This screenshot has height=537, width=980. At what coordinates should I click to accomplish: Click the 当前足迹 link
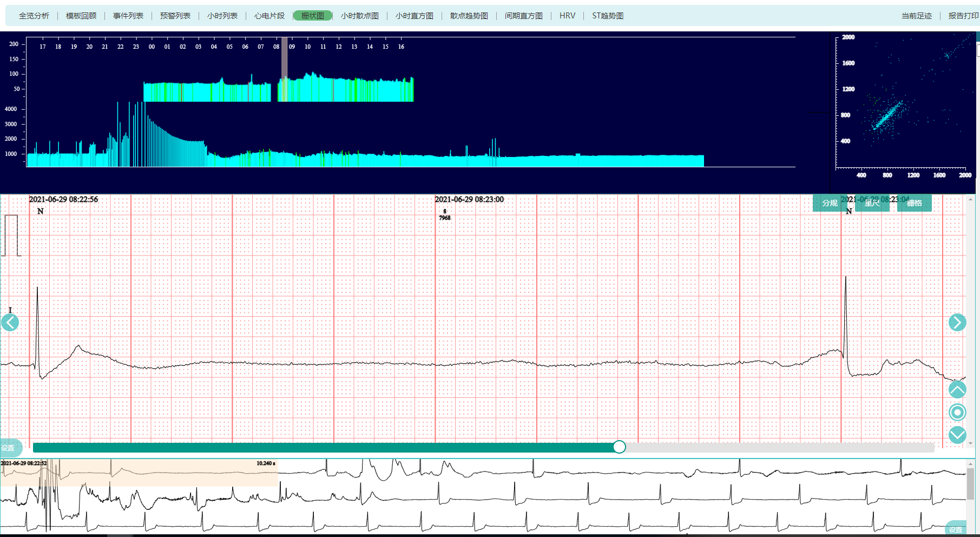point(916,16)
